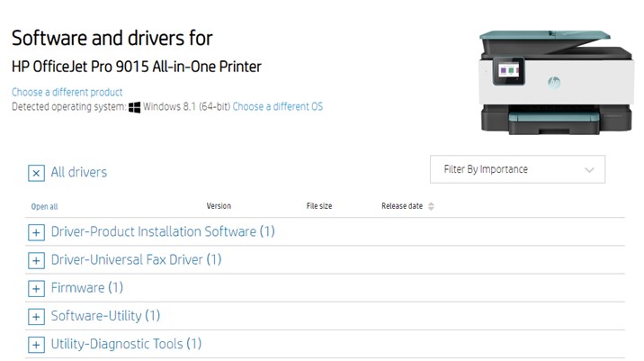The image size is (644, 361).
Task: Open the Filter By Importance dropdown
Action: point(517,169)
